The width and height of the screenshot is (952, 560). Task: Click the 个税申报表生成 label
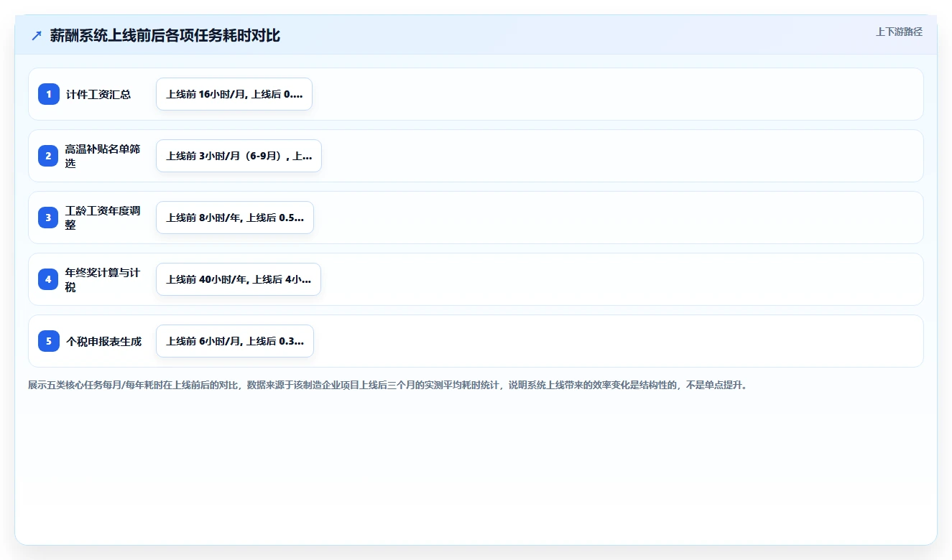pos(103,341)
